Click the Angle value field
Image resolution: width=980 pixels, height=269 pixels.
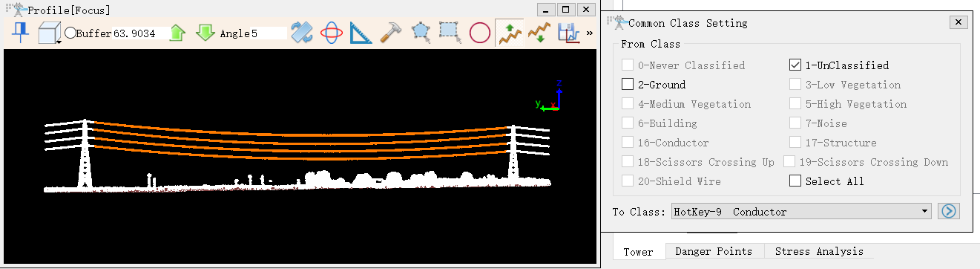point(268,33)
